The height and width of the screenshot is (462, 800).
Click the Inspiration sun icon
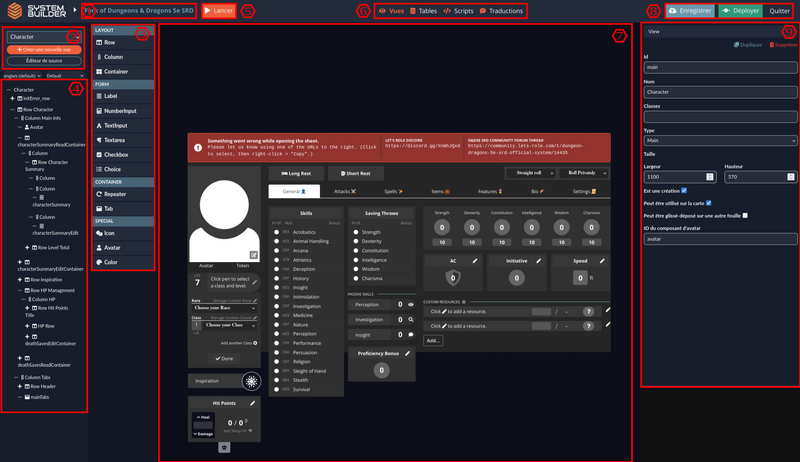251,381
